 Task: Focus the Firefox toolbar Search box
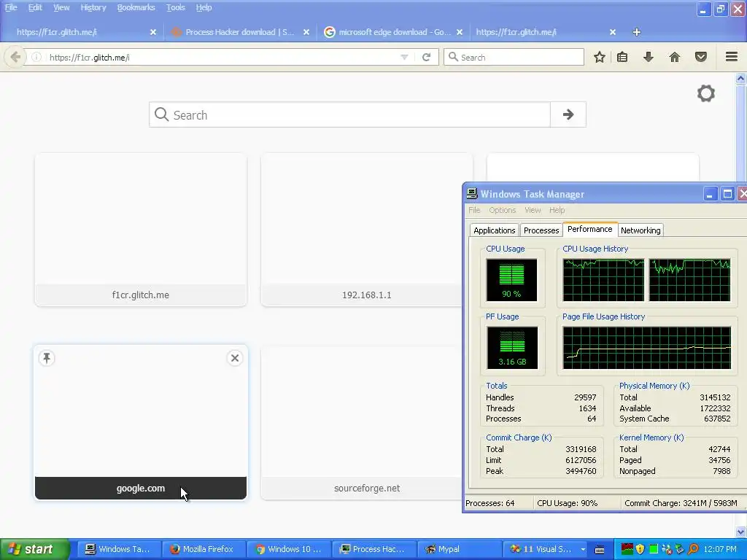pos(514,57)
